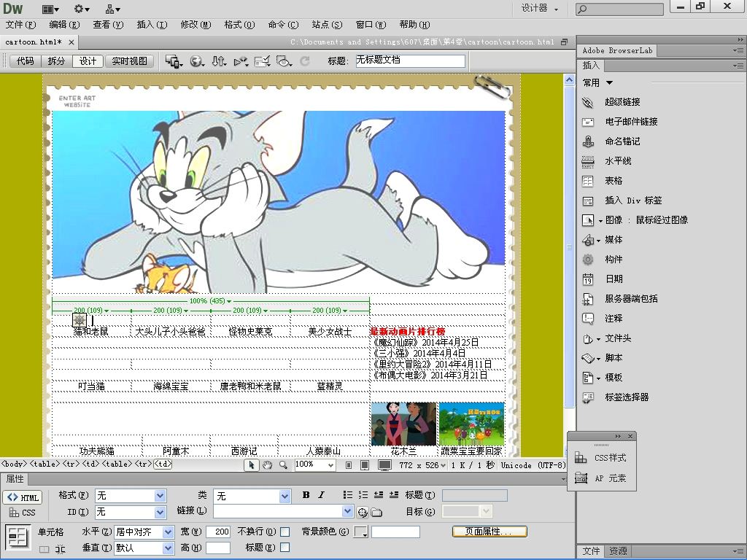Enable the No wrap checkbox
The width and height of the screenshot is (747, 560).
(285, 532)
